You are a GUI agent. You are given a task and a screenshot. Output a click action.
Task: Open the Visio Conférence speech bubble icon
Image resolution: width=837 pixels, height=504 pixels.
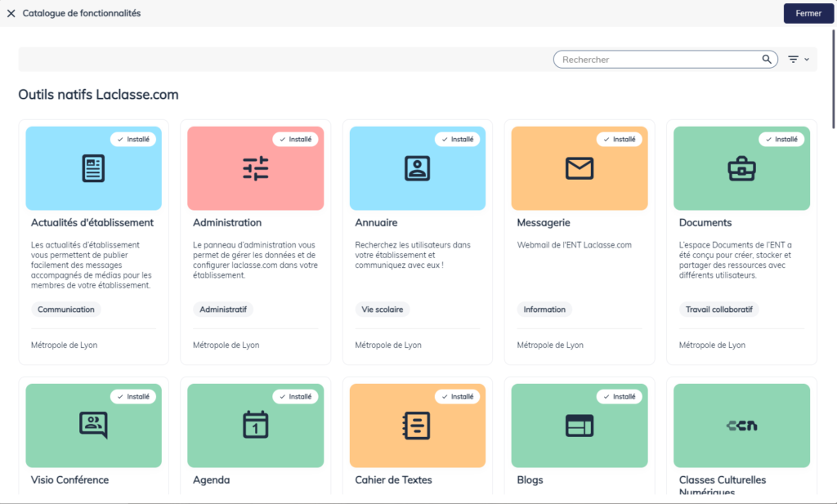coord(93,425)
